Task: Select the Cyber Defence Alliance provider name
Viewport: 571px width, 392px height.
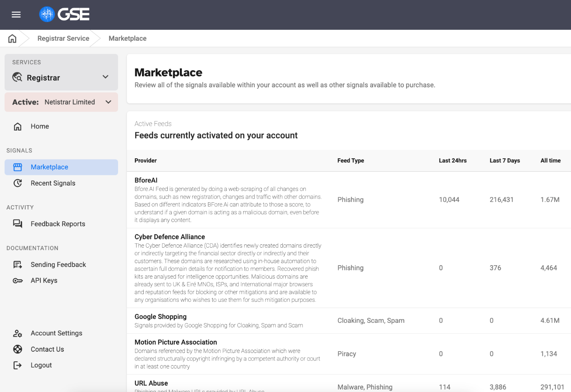Action: coord(170,237)
